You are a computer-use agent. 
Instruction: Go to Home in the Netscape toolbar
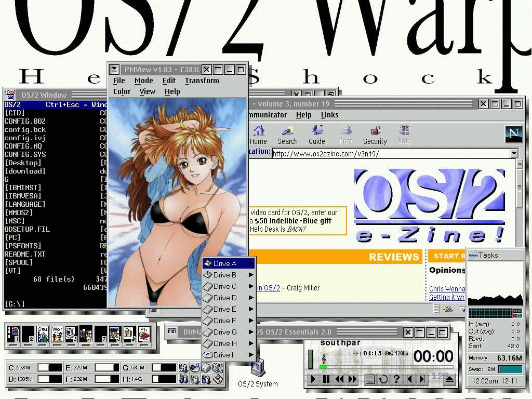(x=258, y=135)
